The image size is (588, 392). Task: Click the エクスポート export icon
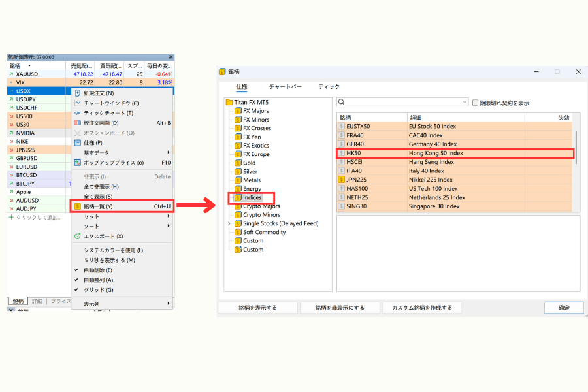pos(78,237)
